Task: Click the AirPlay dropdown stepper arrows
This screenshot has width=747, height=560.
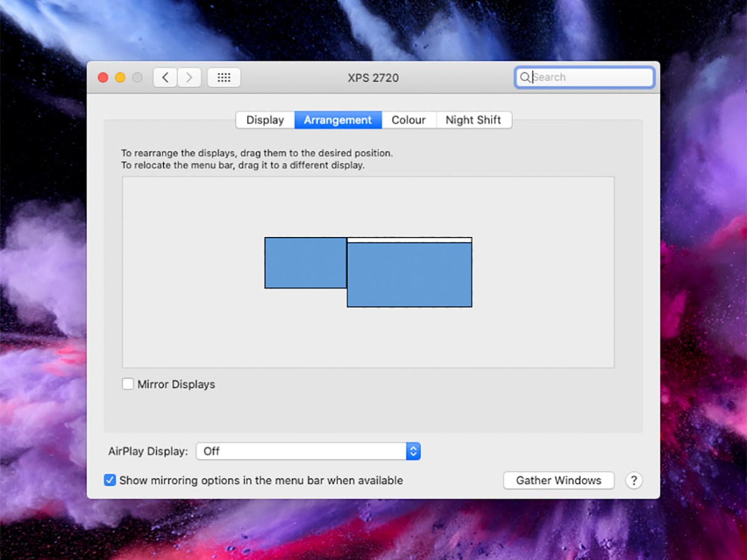Action: (x=413, y=451)
